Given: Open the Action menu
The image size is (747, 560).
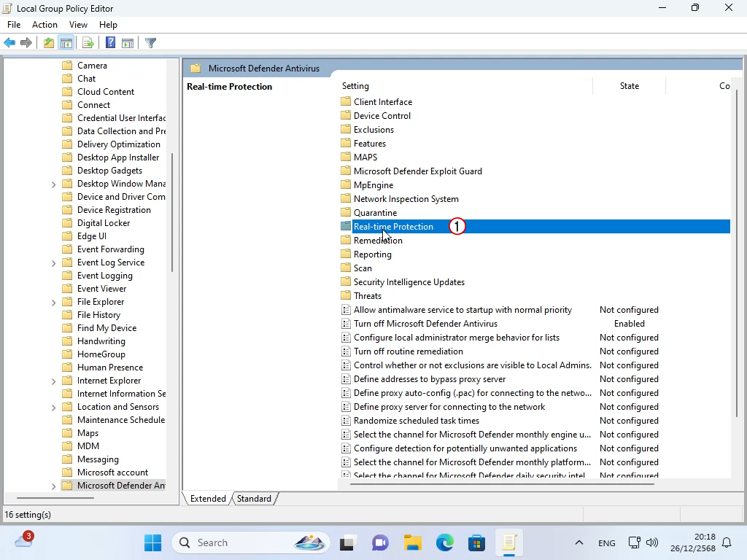Looking at the screenshot, I should pos(44,25).
